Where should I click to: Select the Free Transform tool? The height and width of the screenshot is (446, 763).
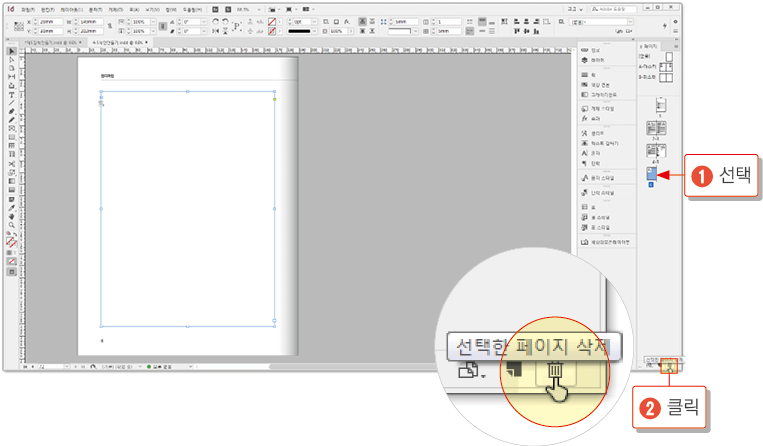12,172
